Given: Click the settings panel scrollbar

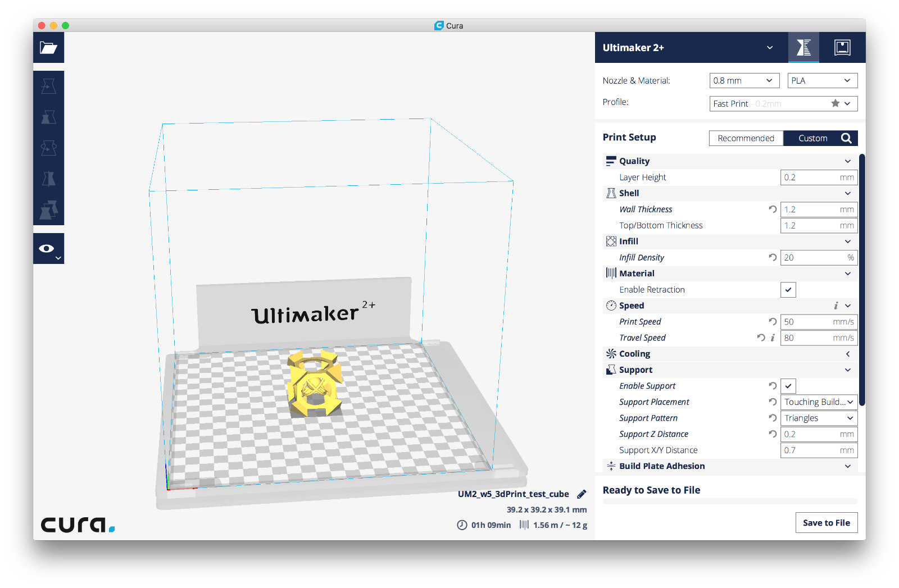Looking at the screenshot, I should pyautogui.click(x=862, y=280).
